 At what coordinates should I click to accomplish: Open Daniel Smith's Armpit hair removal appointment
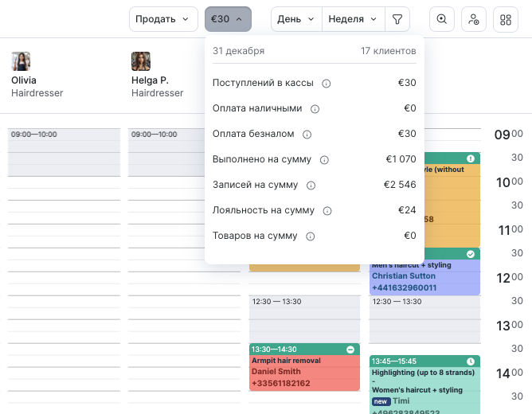304,372
